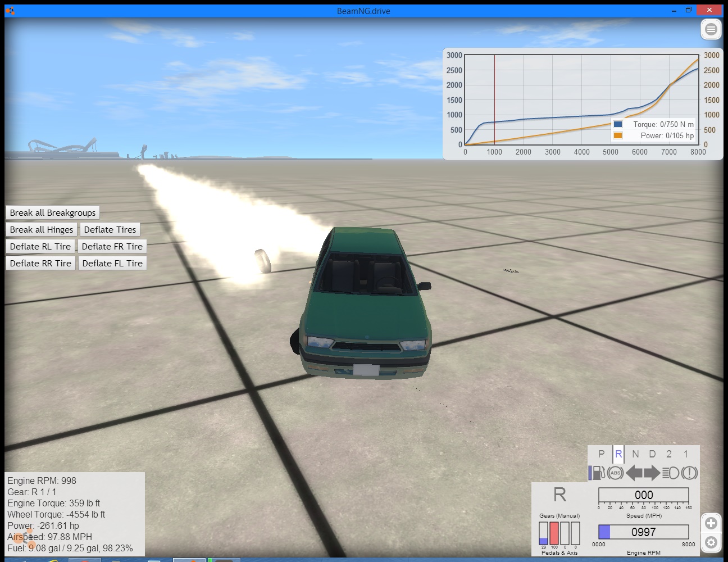Screen dimensions: 728x562
Task: Click the add app plus icon
Action: [x=711, y=523]
